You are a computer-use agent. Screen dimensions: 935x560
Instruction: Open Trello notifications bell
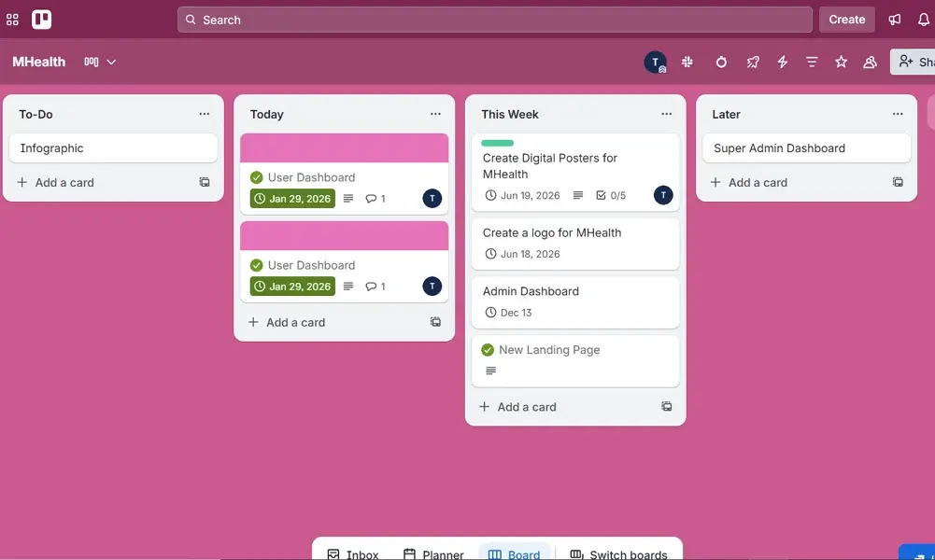[923, 19]
